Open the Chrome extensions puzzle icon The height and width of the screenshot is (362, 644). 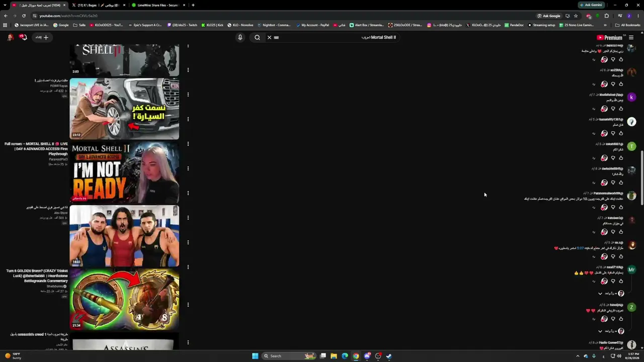pos(606,16)
